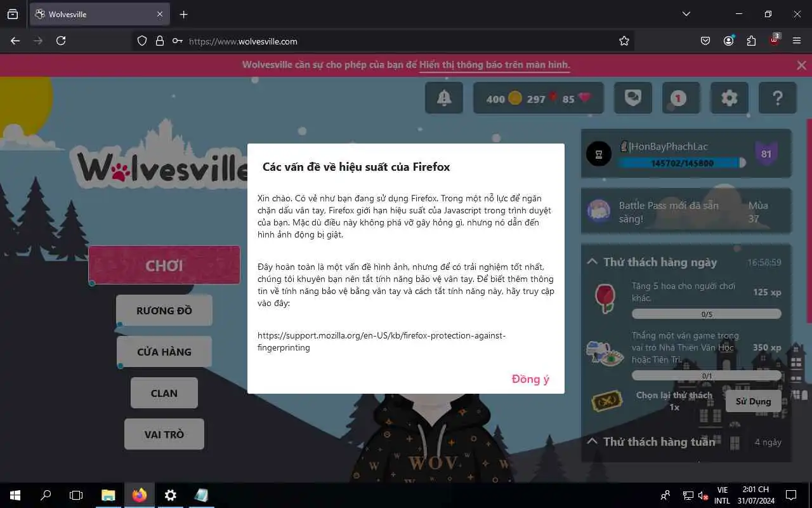
Task: Click the Sử Dụng button
Action: point(753,401)
